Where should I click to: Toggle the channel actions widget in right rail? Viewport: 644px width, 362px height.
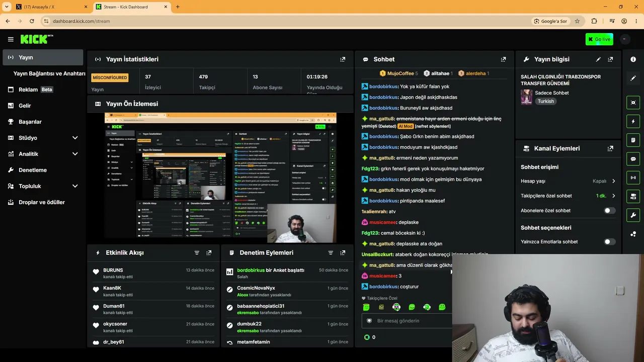pyautogui.click(x=633, y=196)
